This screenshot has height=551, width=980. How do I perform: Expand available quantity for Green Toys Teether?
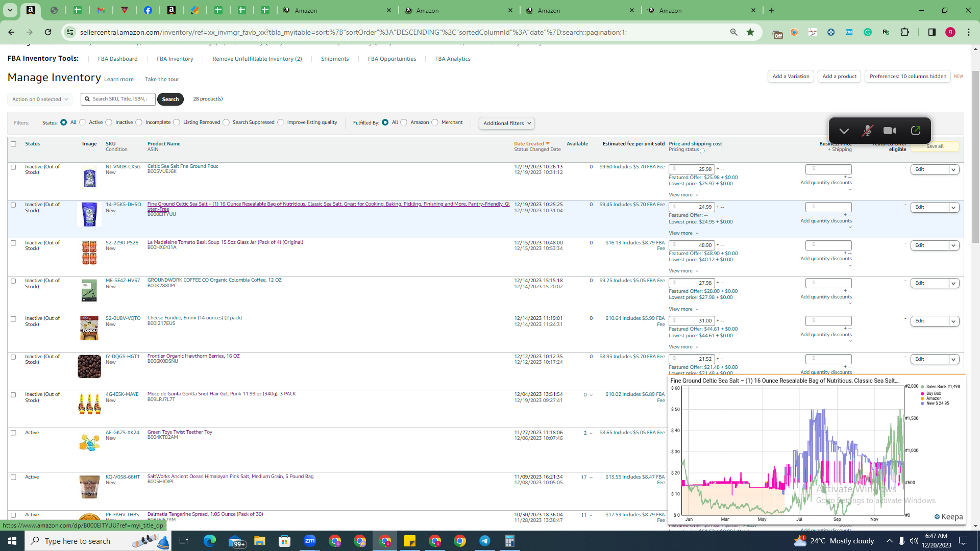coord(591,433)
